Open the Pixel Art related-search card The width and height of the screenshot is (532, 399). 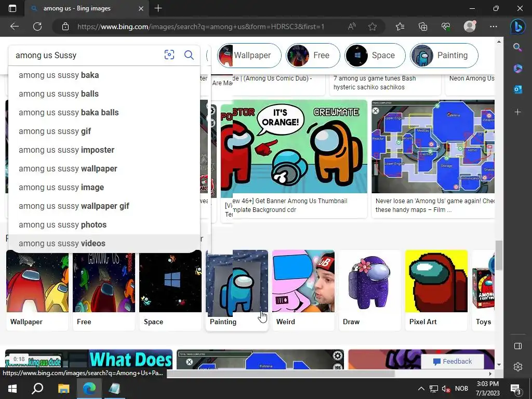(436, 290)
